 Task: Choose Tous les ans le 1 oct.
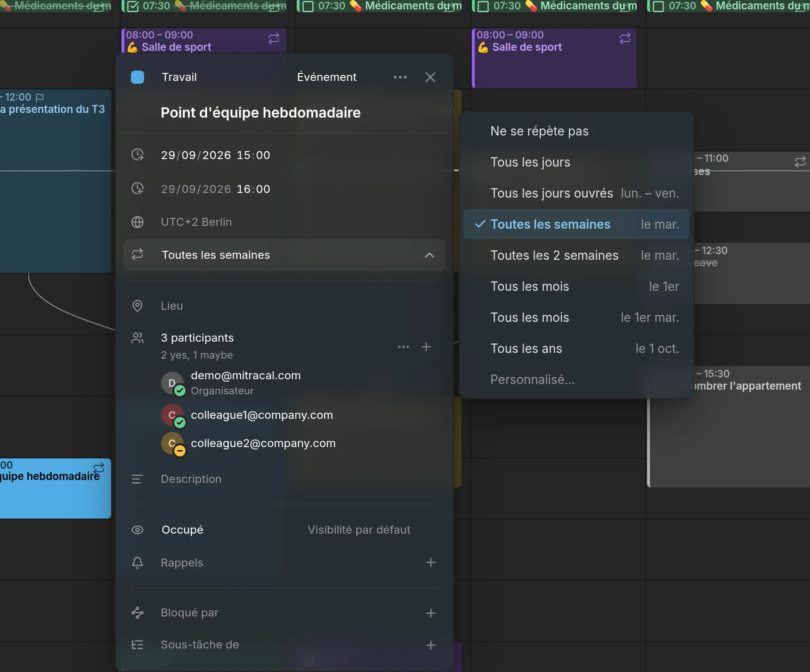[576, 348]
